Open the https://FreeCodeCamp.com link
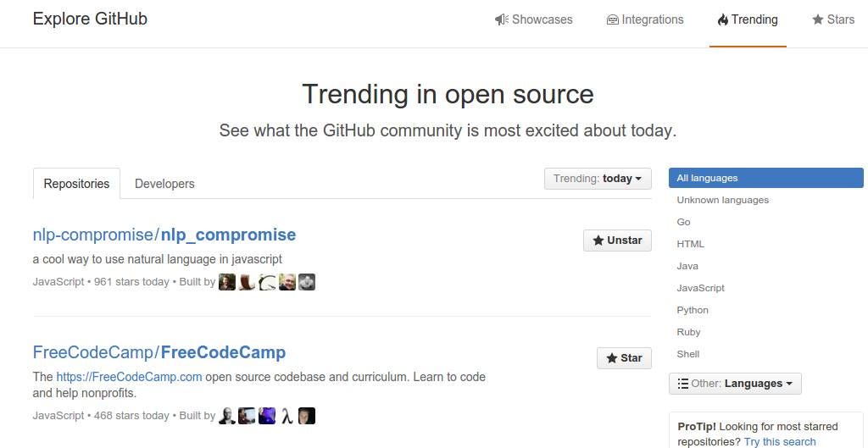This screenshot has height=448, width=868. pos(129,377)
